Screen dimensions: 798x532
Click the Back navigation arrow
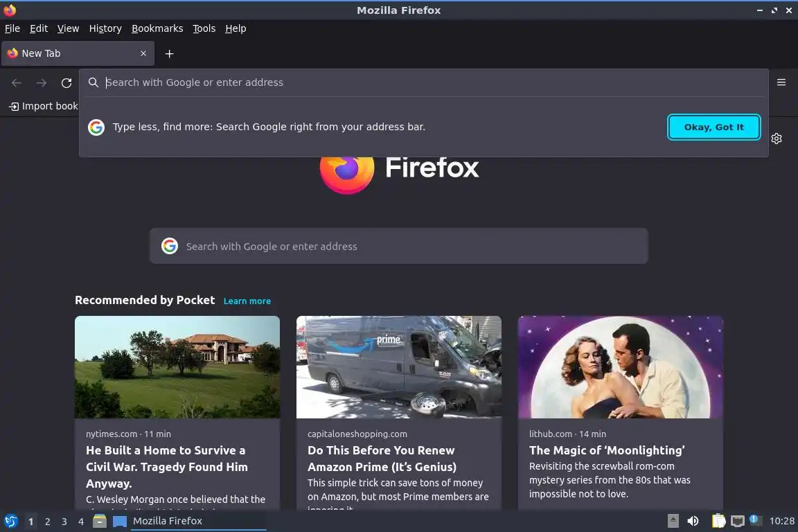tap(17, 82)
